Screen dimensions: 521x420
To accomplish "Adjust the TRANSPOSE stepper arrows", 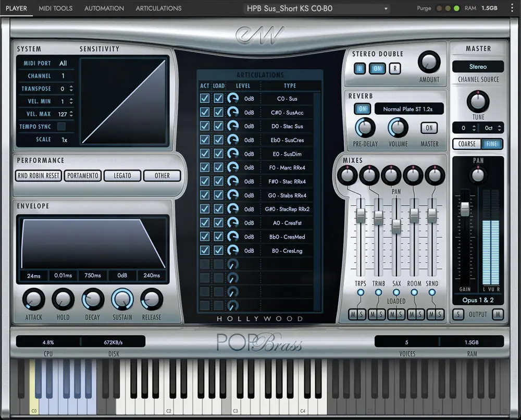I will click(x=71, y=89).
